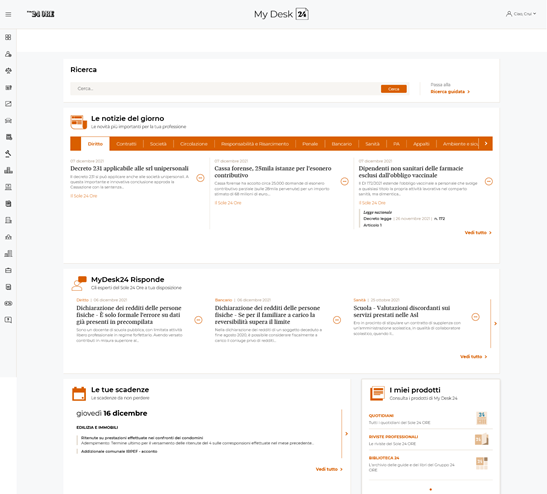Click round icon on È solo formale question
Screen dimensions: 547x494
pos(198,320)
